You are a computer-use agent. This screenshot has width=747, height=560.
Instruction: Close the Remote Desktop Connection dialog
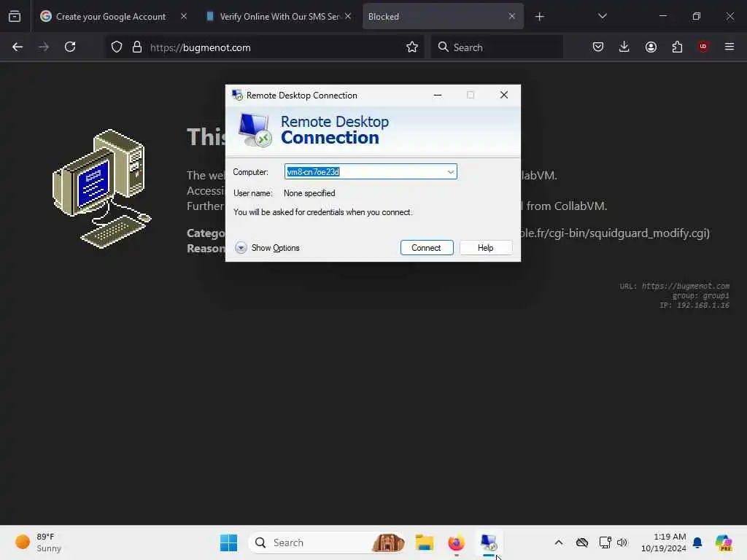pos(503,95)
